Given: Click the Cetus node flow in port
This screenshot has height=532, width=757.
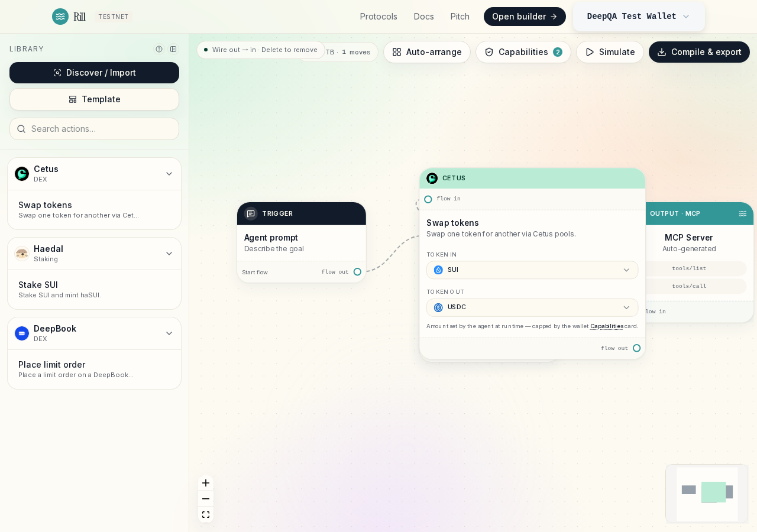Looking at the screenshot, I should (x=428, y=199).
